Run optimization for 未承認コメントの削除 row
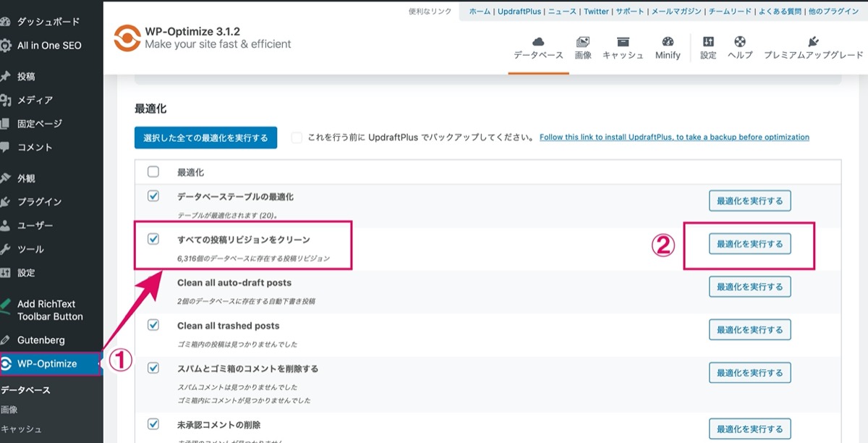Image resolution: width=868 pixels, height=443 pixels. pyautogui.click(x=749, y=429)
